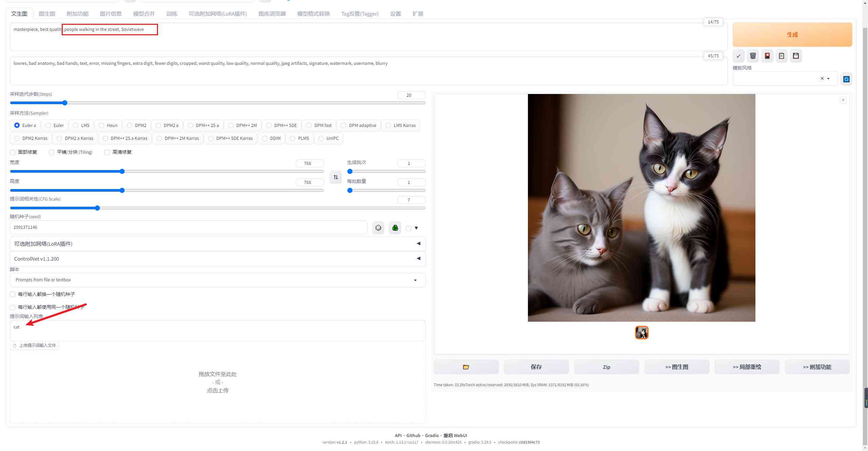868x451 pixels.
Task: Select the DPM++ SDE Karras sampler
Action: click(x=231, y=138)
